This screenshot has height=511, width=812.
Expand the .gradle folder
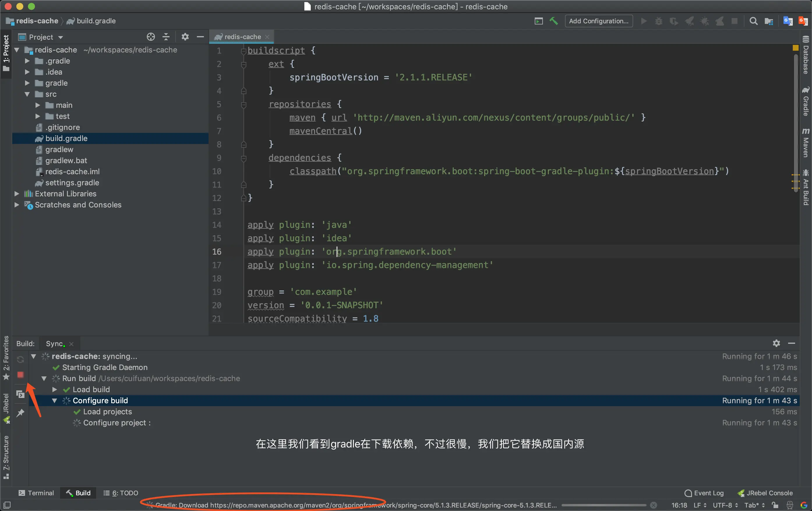tap(27, 61)
